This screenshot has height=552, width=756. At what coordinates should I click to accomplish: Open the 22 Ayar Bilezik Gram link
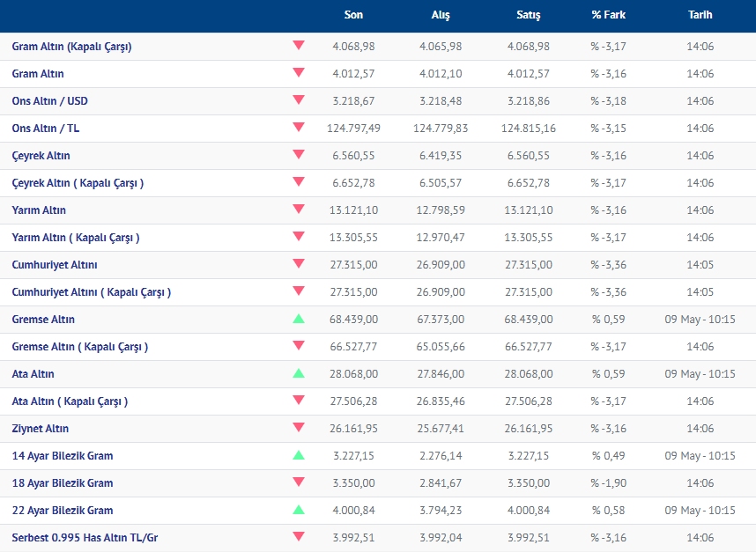[63, 511]
